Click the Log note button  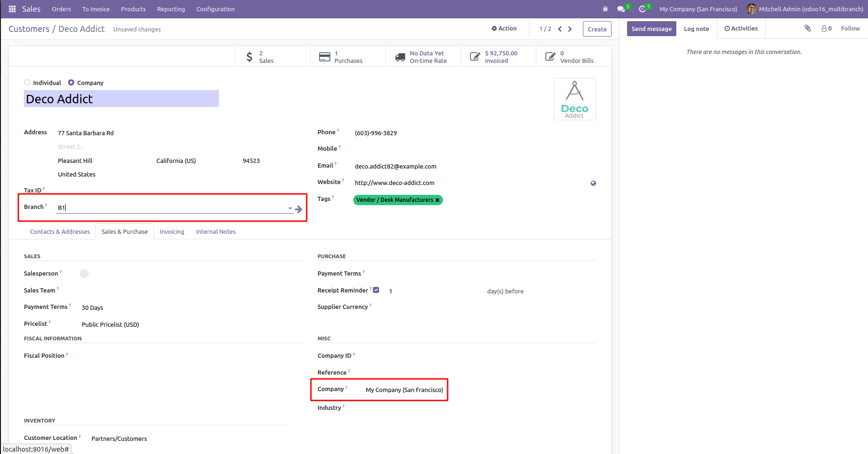(697, 29)
